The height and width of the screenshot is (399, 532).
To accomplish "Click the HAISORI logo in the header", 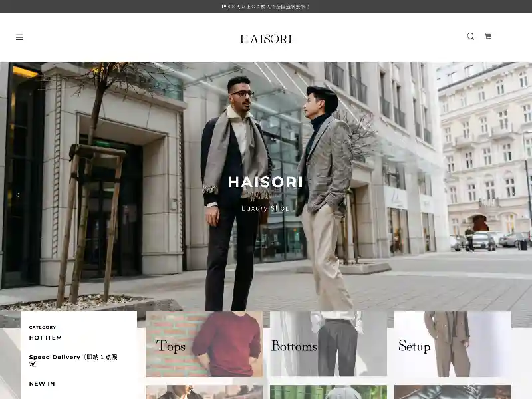I will click(265, 38).
